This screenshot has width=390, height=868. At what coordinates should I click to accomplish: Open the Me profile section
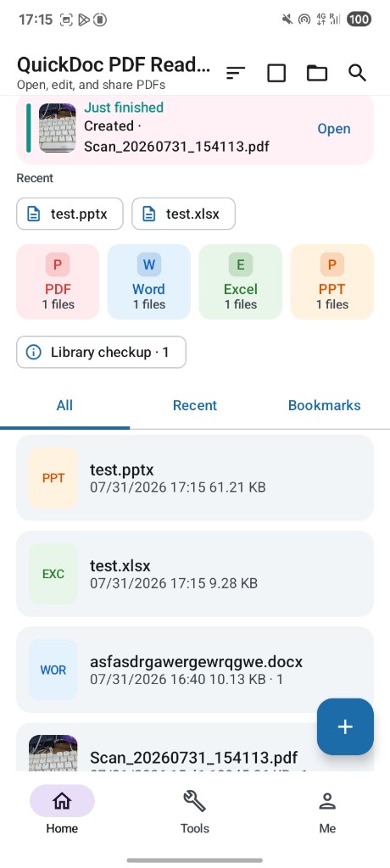tap(327, 811)
